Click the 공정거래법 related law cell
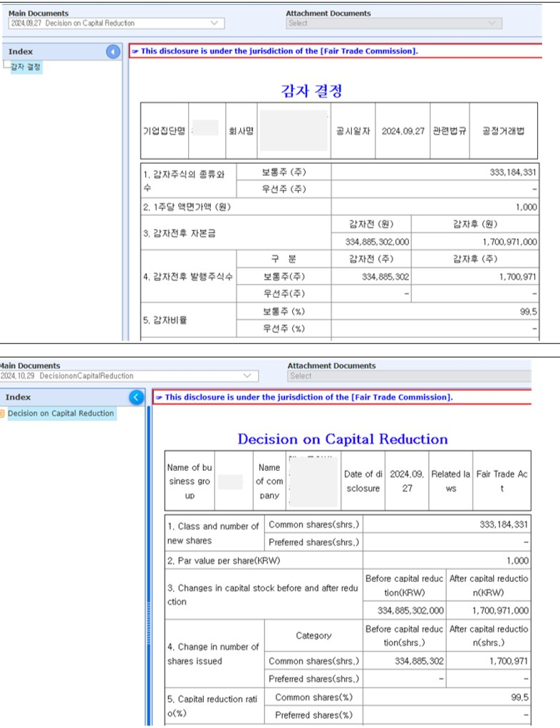 click(x=503, y=132)
